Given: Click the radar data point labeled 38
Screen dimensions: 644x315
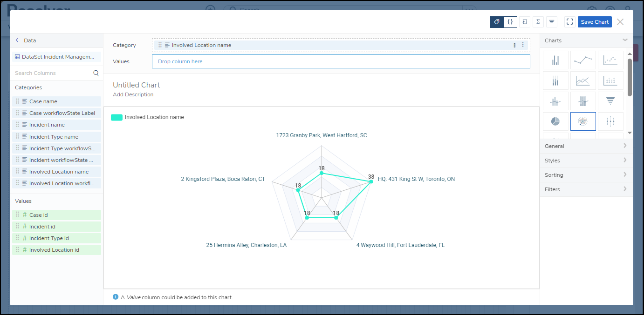Looking at the screenshot, I should (371, 182).
